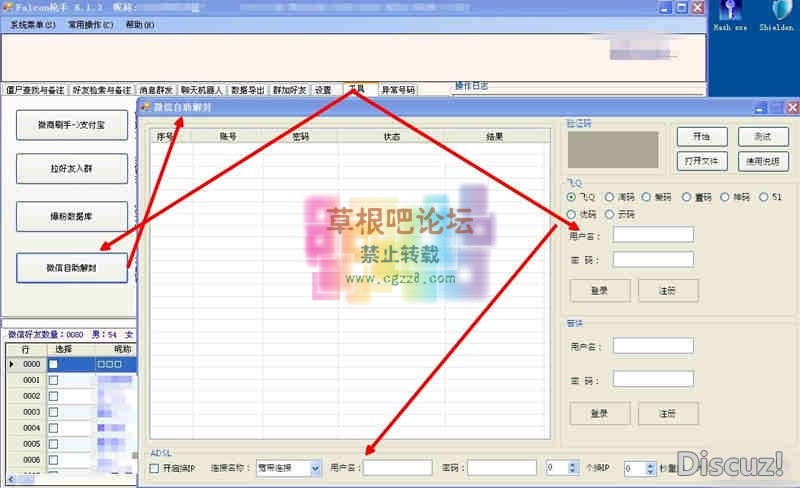
Task: Click the Falcon app icon in title bar
Action: click(8, 8)
